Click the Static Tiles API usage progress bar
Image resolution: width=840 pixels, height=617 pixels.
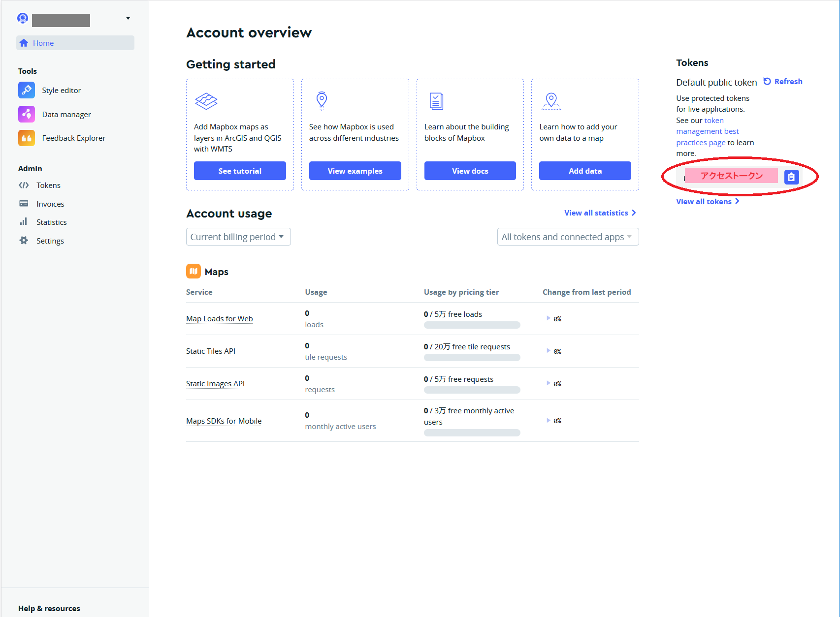tap(472, 358)
